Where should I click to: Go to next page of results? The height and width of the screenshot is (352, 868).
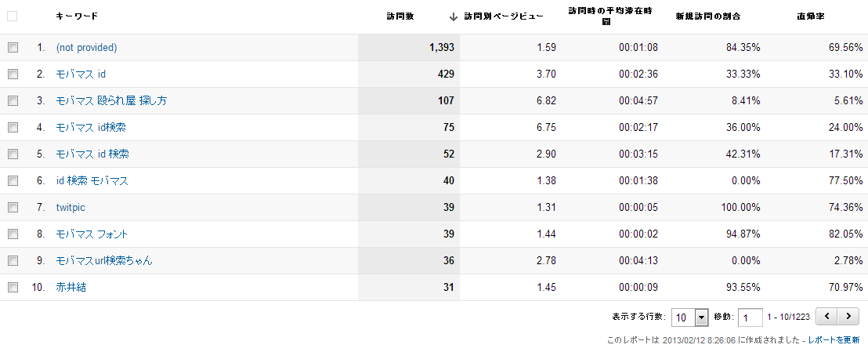coord(848,317)
